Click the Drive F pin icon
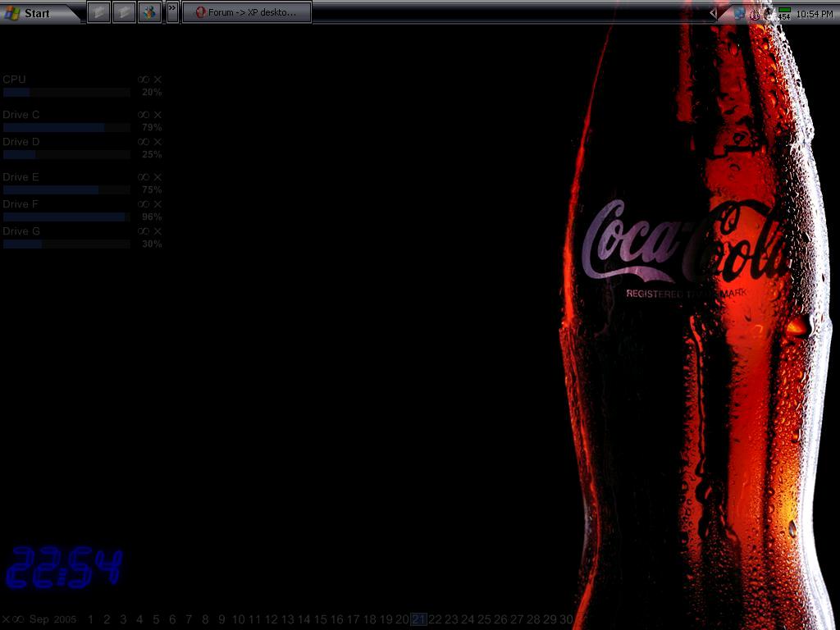The height and width of the screenshot is (630, 840). (143, 204)
